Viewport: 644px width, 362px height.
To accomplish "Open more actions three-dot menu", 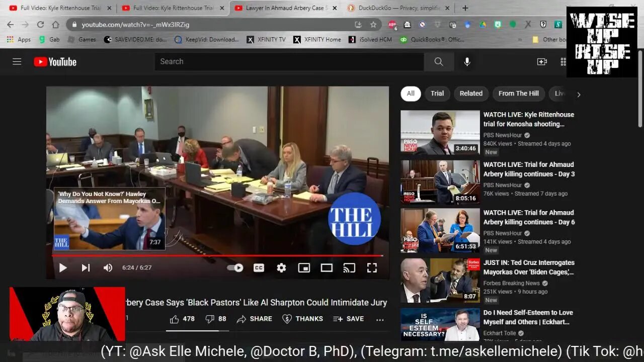I will coord(380,319).
